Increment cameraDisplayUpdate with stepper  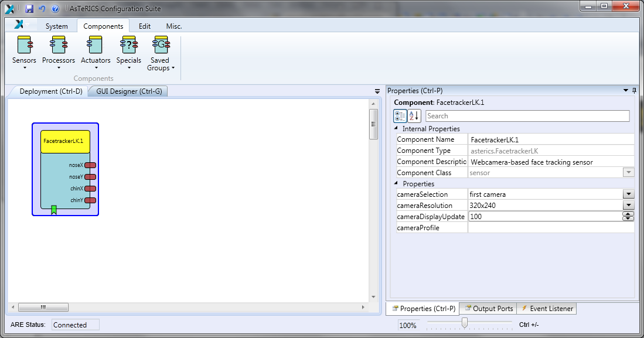[x=628, y=214]
